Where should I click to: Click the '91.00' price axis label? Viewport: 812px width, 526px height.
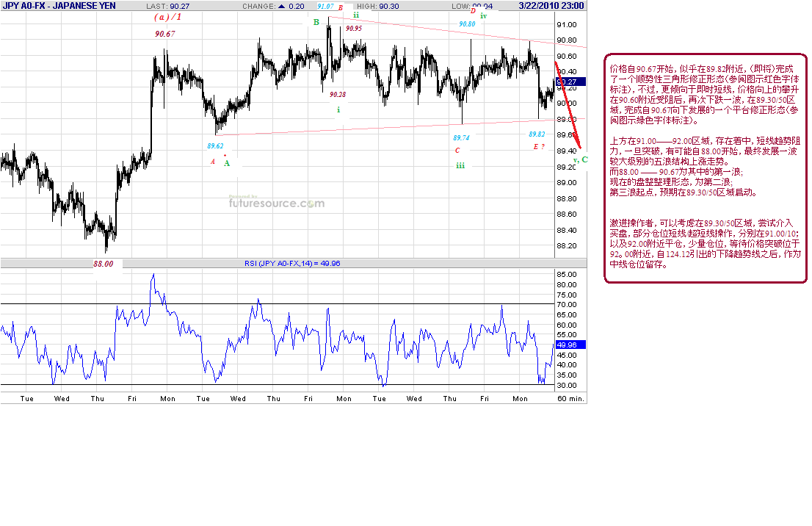(x=567, y=25)
